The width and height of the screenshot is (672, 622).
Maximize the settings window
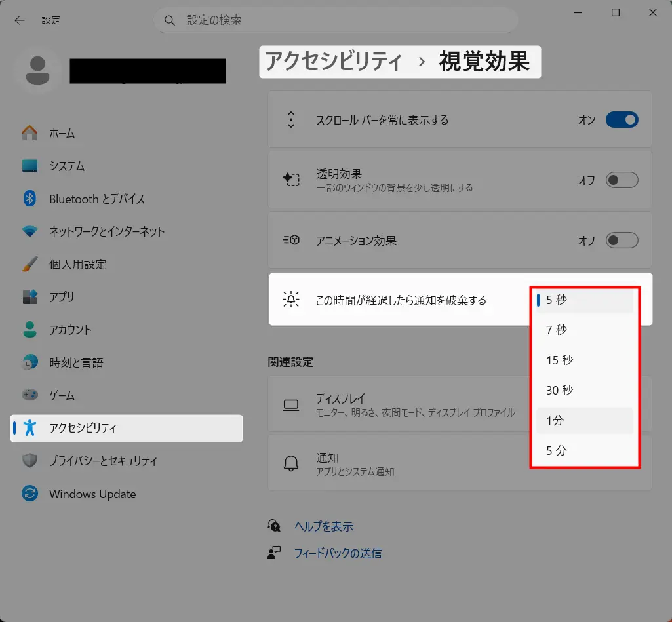tap(616, 13)
